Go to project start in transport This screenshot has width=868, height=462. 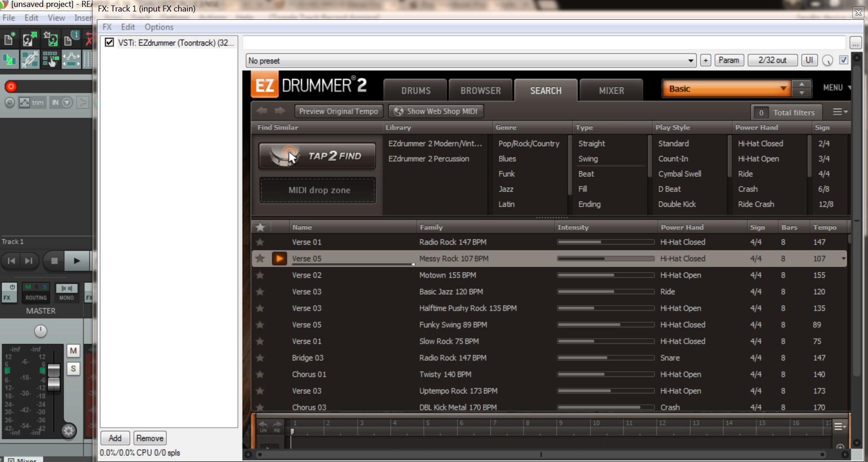(x=11, y=261)
